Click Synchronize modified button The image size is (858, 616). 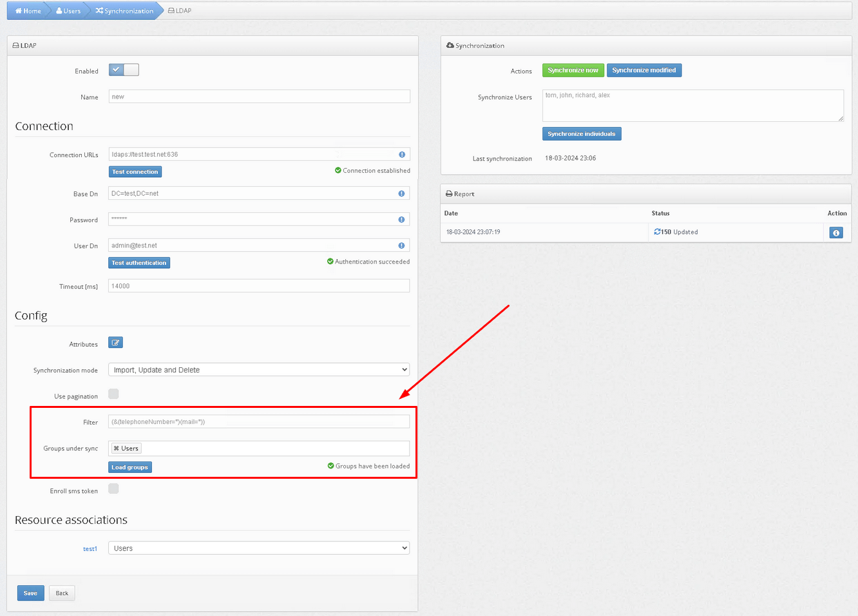coord(644,70)
